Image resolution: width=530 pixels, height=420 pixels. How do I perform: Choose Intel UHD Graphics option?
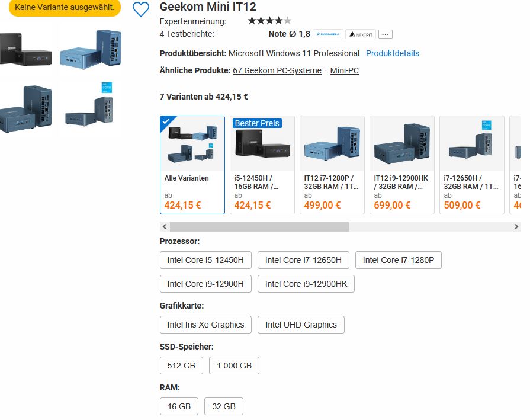[301, 325]
